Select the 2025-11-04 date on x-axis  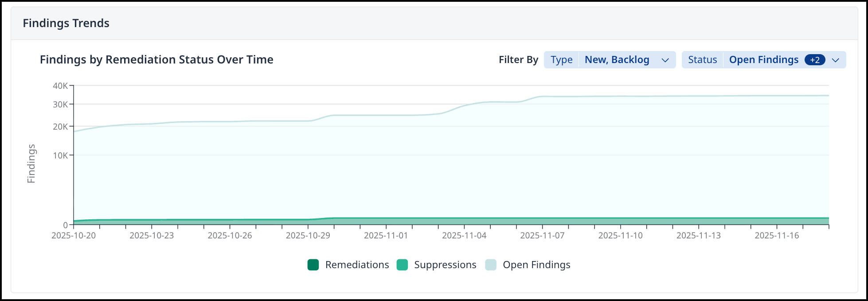coord(464,236)
